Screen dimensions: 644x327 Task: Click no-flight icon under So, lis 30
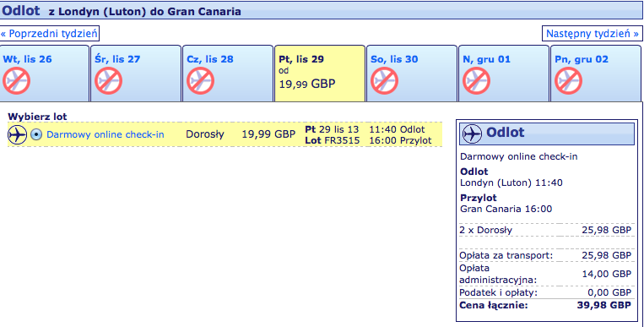click(x=384, y=81)
